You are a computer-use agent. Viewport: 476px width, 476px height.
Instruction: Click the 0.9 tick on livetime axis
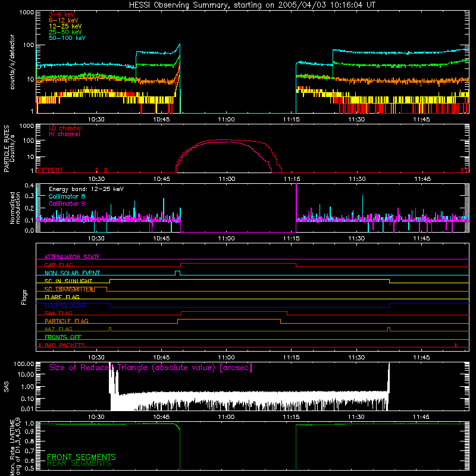(x=29, y=430)
